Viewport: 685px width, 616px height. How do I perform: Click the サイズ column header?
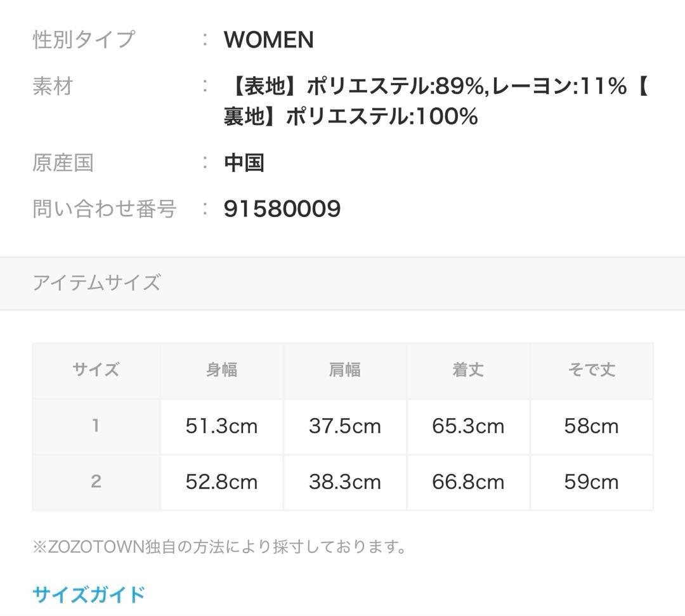click(x=96, y=370)
